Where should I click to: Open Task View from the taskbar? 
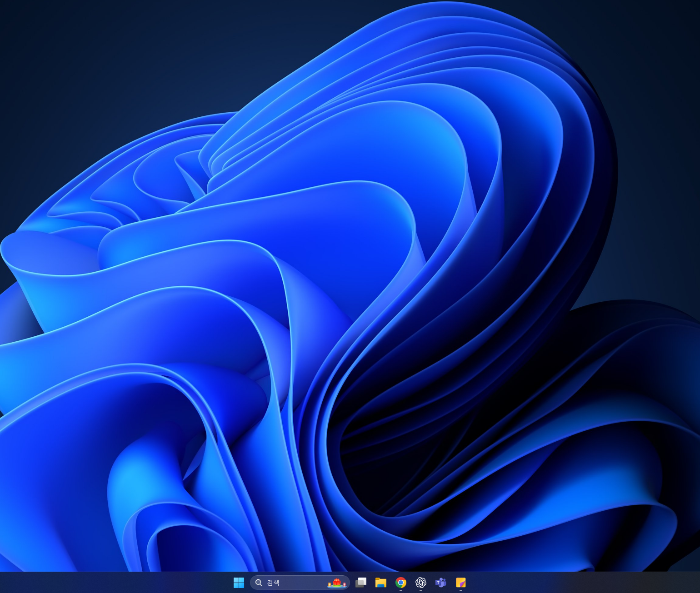pyautogui.click(x=361, y=583)
